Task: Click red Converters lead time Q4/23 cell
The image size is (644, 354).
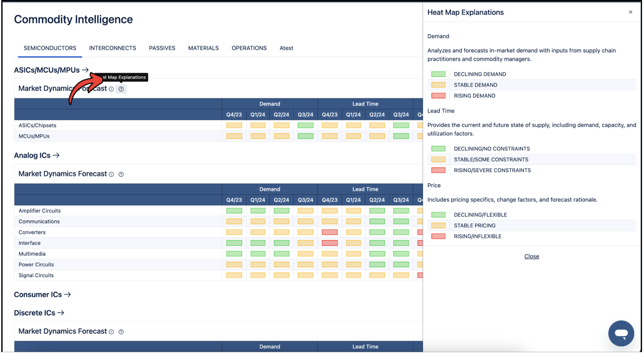Action: [329, 232]
